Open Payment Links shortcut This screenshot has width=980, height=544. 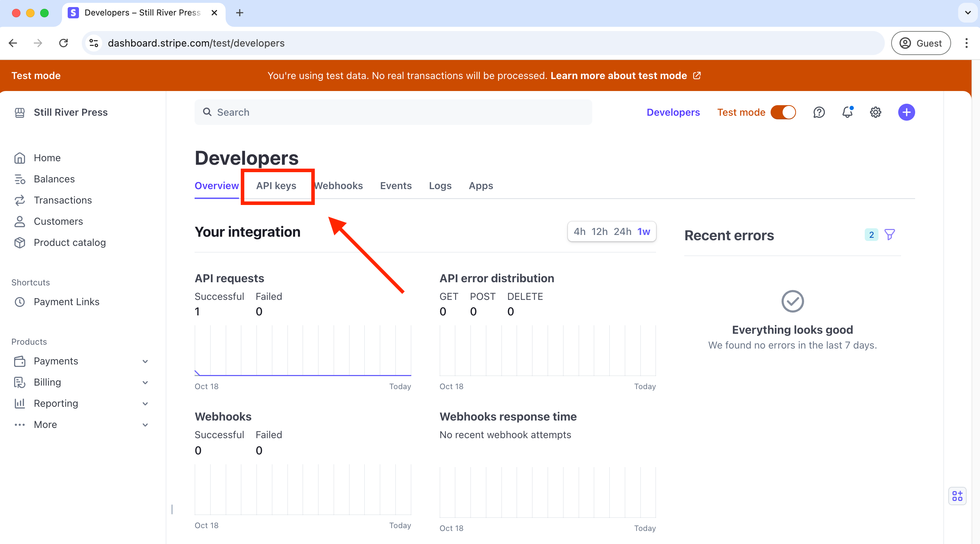coord(67,302)
